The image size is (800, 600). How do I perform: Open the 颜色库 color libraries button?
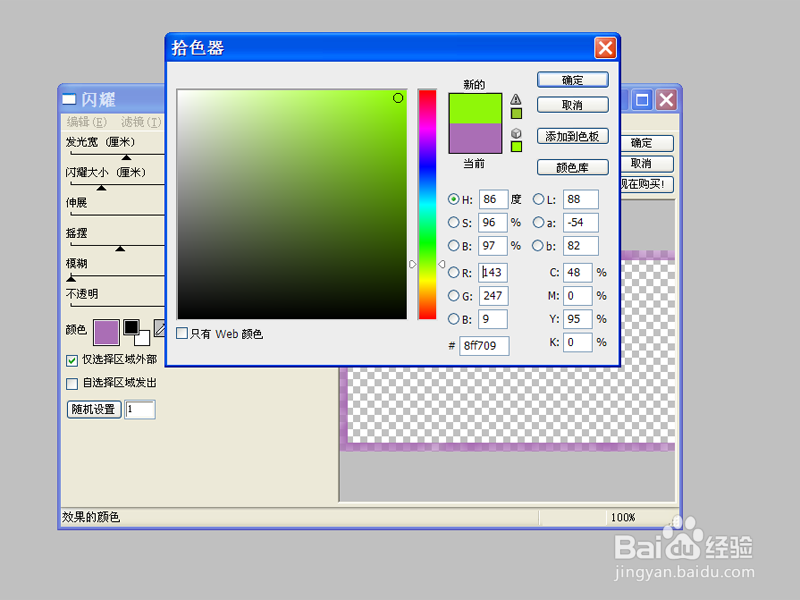coord(572,167)
